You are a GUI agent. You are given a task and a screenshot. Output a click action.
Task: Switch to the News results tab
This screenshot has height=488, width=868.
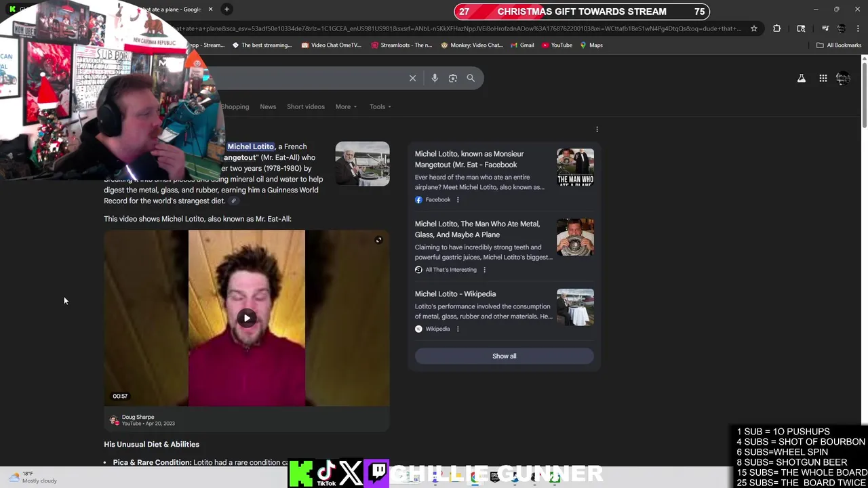click(268, 107)
